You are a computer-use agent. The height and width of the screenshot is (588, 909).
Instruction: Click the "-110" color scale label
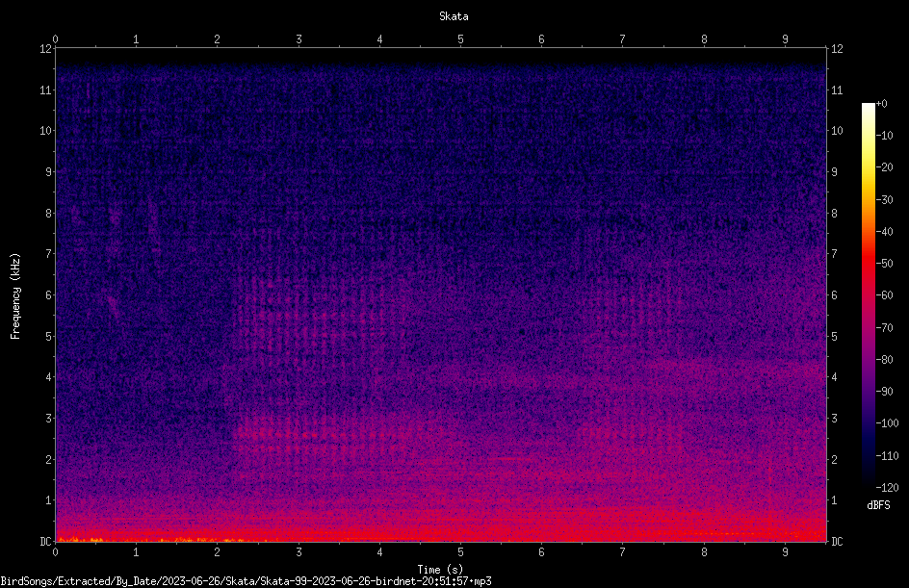[x=887, y=456]
